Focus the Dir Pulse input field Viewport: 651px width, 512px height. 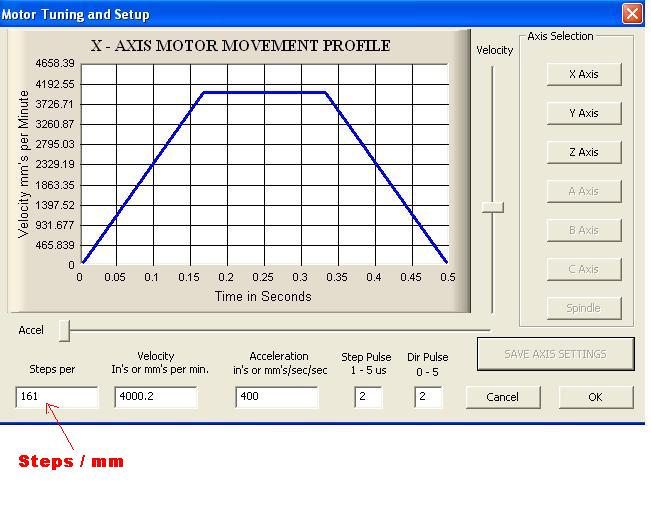428,397
